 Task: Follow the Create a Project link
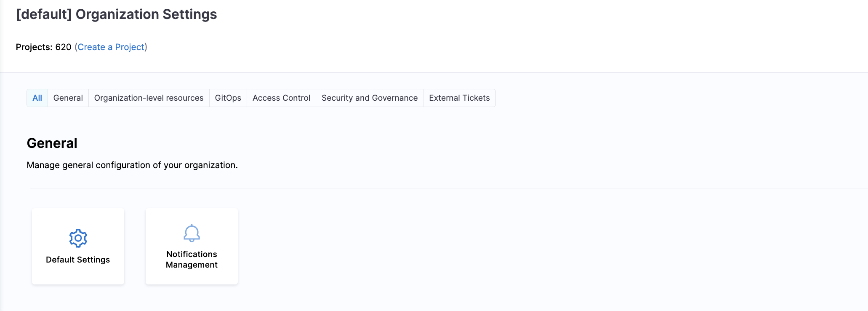(x=111, y=47)
